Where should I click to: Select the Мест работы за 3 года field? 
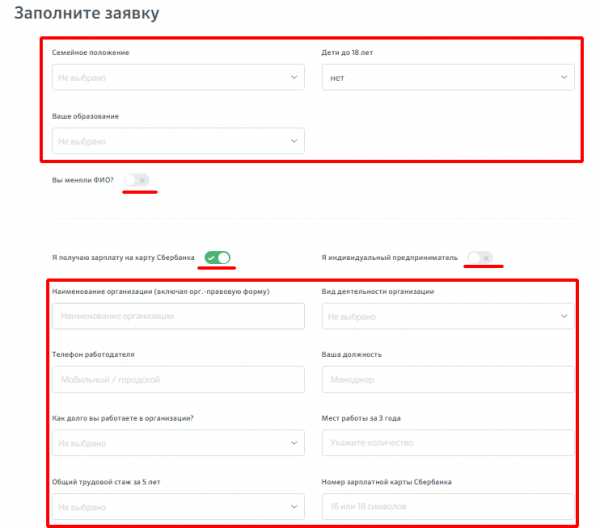coord(448,443)
